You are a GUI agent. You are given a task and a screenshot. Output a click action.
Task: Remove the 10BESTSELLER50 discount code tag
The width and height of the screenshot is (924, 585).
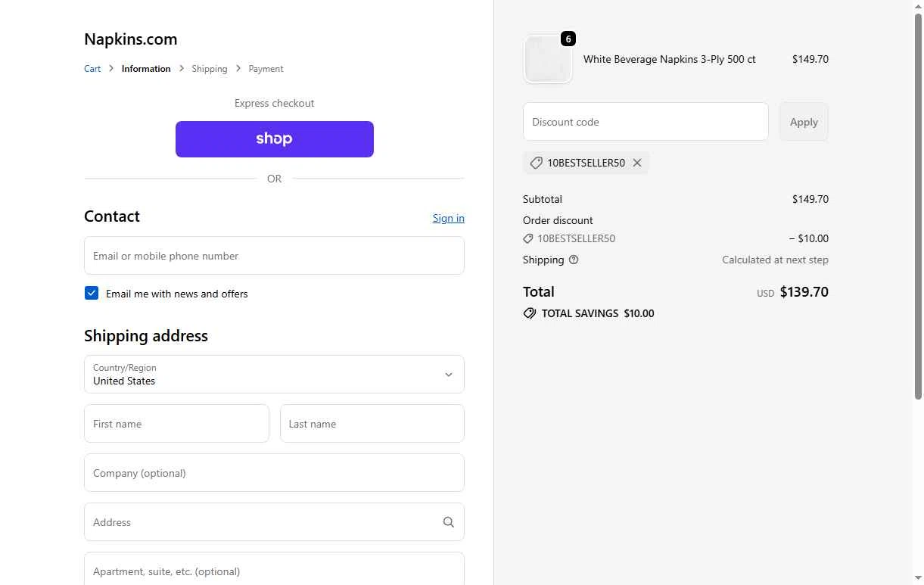click(637, 163)
